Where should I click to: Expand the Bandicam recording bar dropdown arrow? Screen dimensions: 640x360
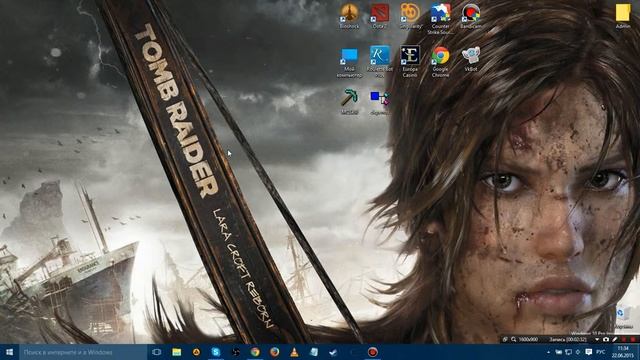(597, 339)
